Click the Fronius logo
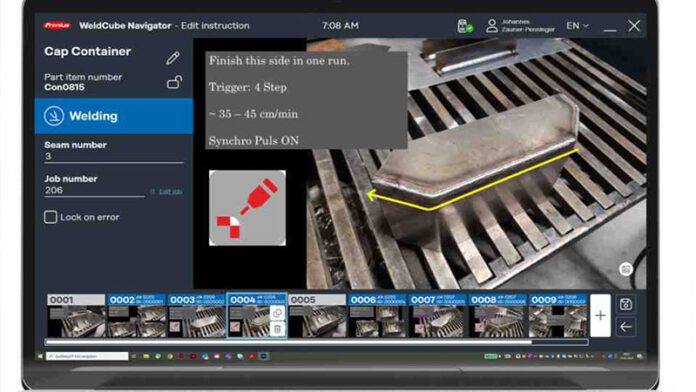Screen dimensions: 696x392 click(57, 26)
